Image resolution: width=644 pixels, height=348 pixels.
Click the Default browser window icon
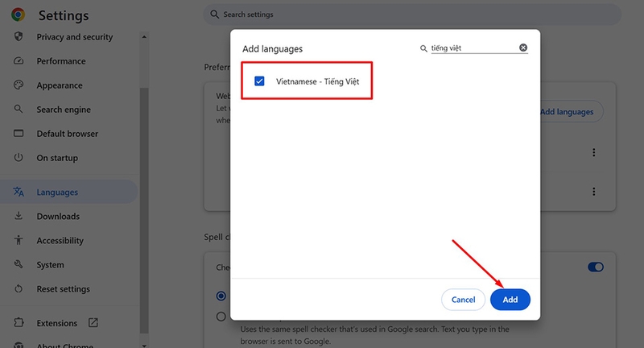[19, 133]
